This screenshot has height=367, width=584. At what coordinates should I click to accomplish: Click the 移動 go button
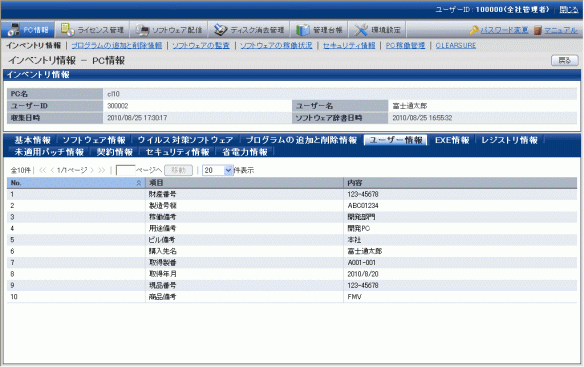178,170
